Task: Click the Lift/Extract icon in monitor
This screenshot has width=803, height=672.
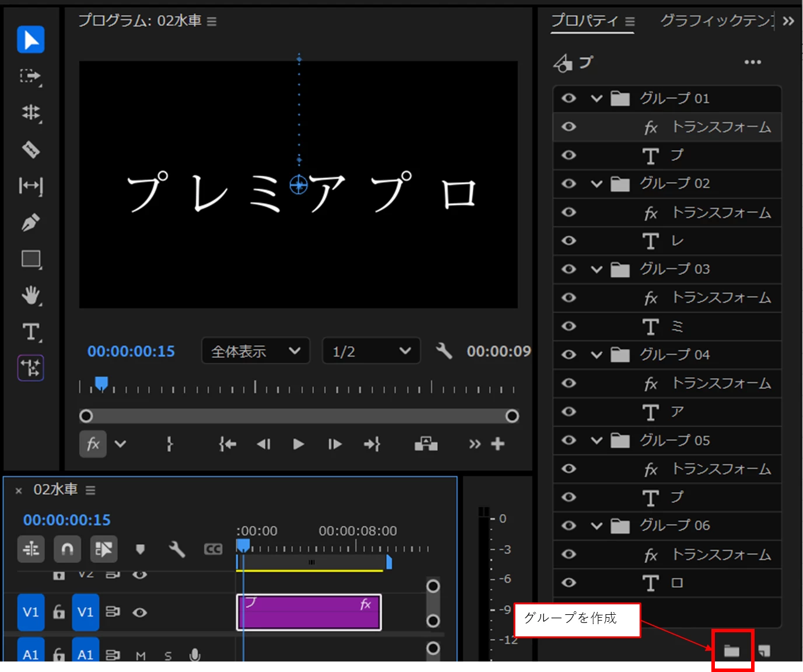Action: [x=426, y=444]
